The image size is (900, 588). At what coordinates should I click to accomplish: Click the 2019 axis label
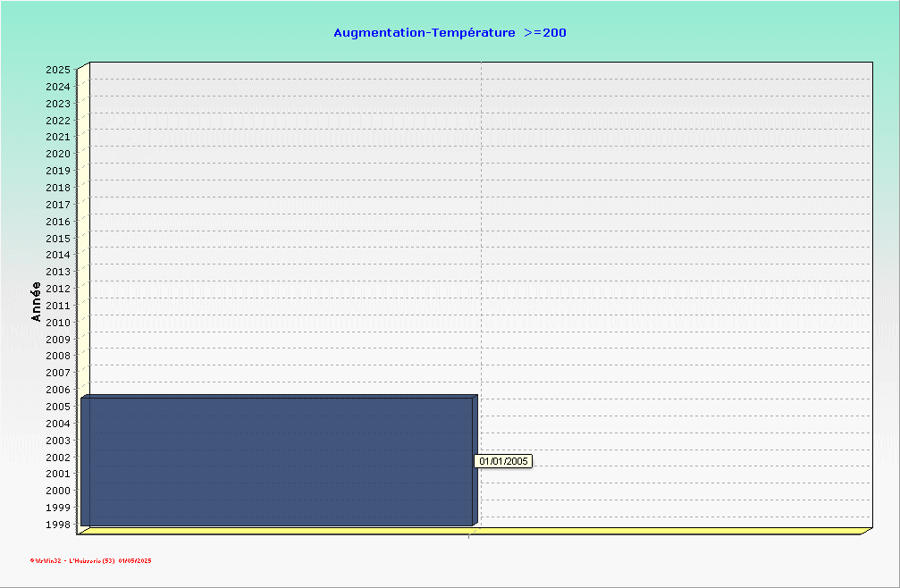point(58,171)
